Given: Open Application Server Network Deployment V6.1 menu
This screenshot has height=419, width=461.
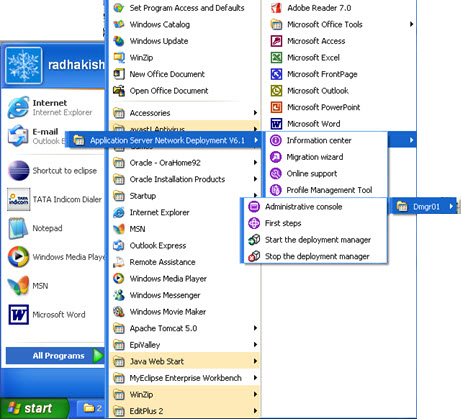Looking at the screenshot, I should tap(164, 140).
